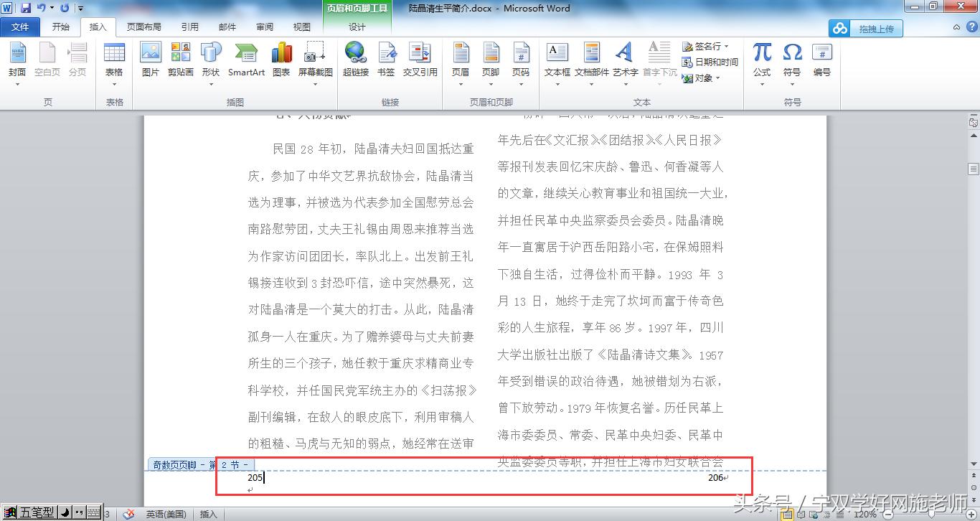Image resolution: width=980 pixels, height=521 pixels.
Task: Toggle overtype mode via 插入 in status bar
Action: 208,514
